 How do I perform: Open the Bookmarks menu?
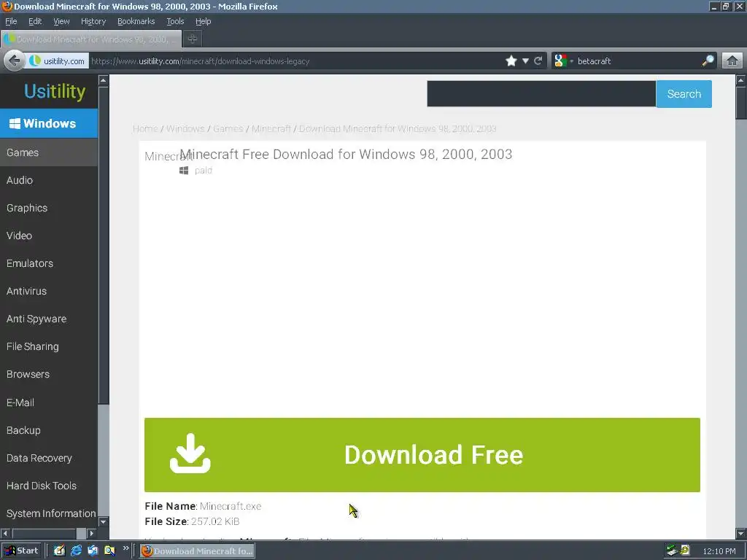click(x=136, y=21)
